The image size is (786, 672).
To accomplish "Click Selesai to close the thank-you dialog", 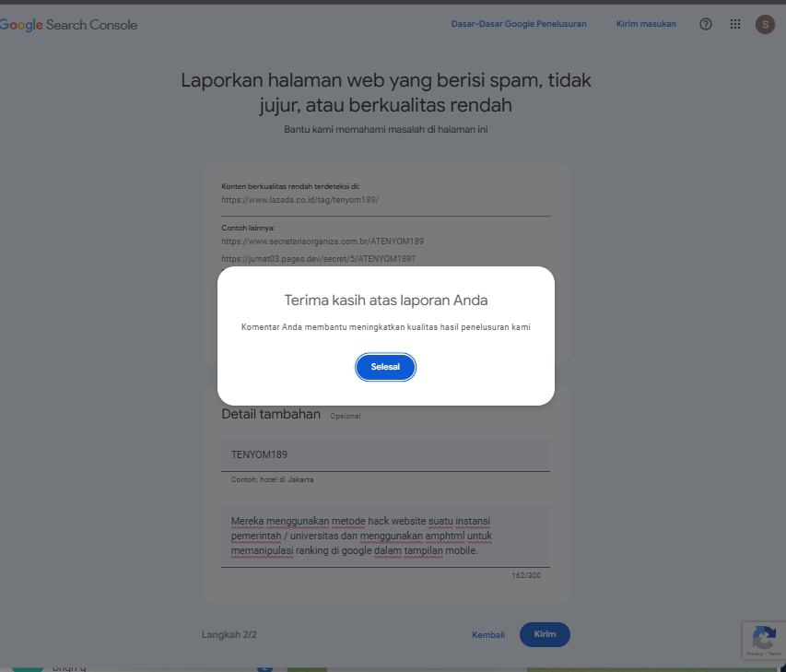I will (385, 367).
